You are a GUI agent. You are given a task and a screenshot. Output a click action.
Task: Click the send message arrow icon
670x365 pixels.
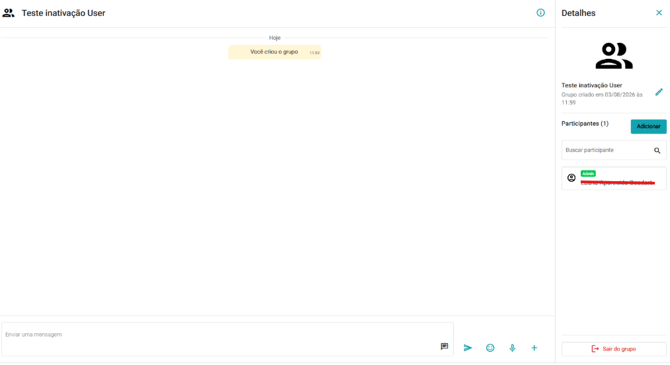pos(468,348)
